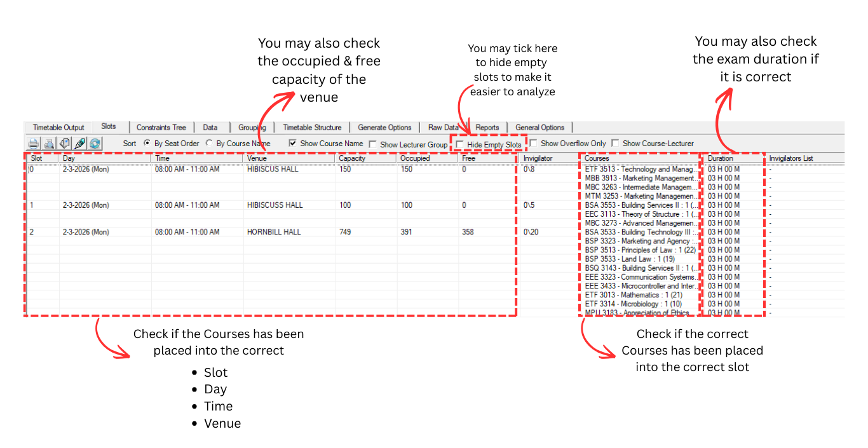Viewport: 868px width, 448px height.
Task: Select BSP 3323 Marketing and Agency course
Action: [641, 241]
